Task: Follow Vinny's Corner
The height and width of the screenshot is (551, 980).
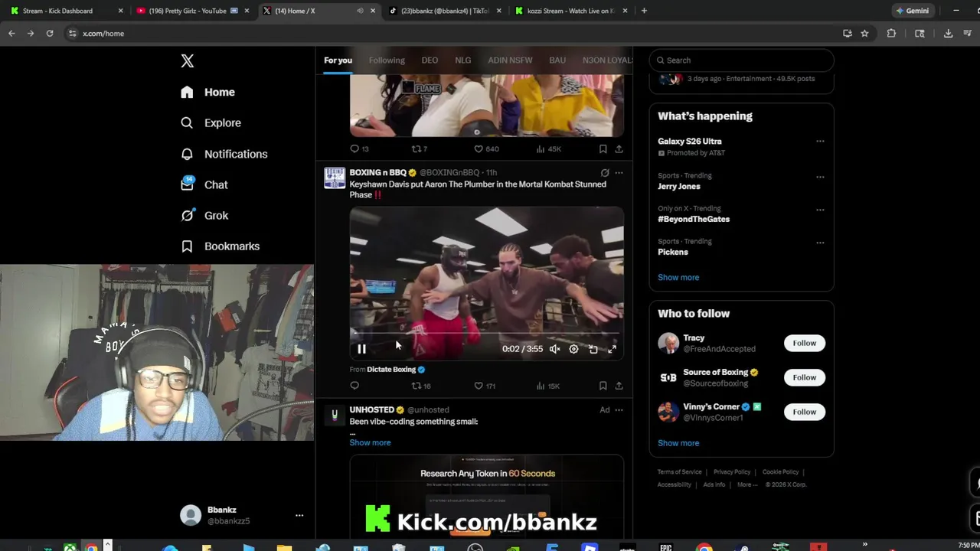Action: pos(804,412)
